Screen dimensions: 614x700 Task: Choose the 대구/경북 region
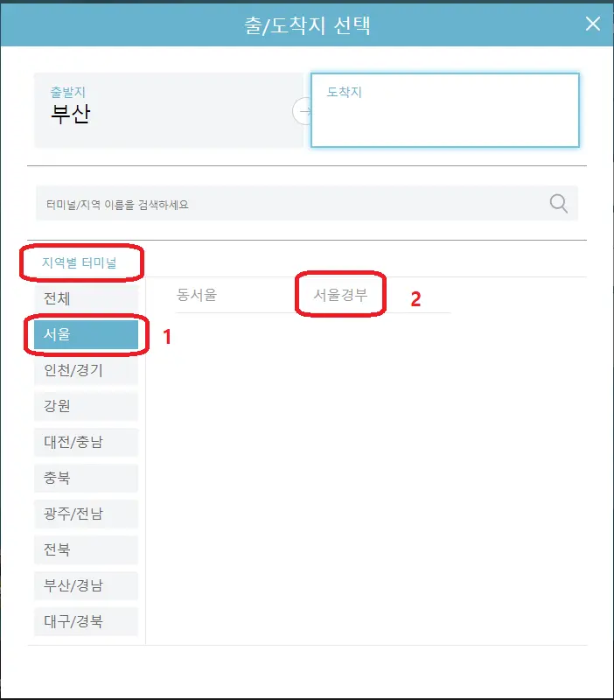click(86, 621)
